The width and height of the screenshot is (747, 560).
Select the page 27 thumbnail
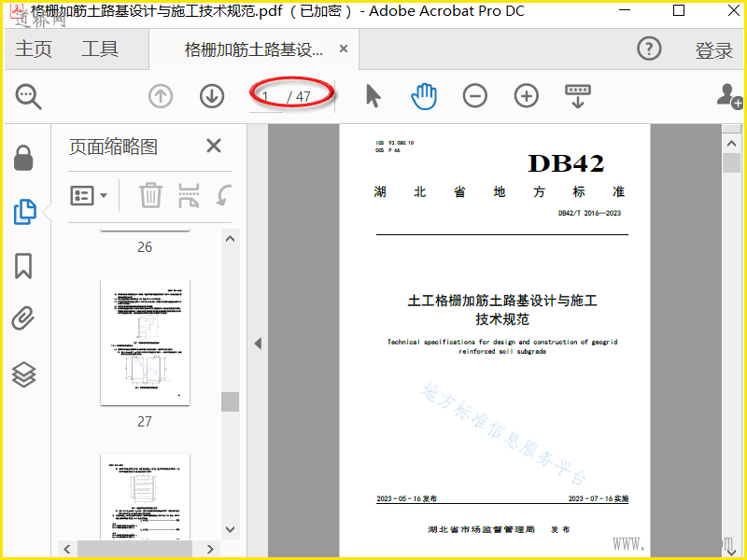click(146, 343)
